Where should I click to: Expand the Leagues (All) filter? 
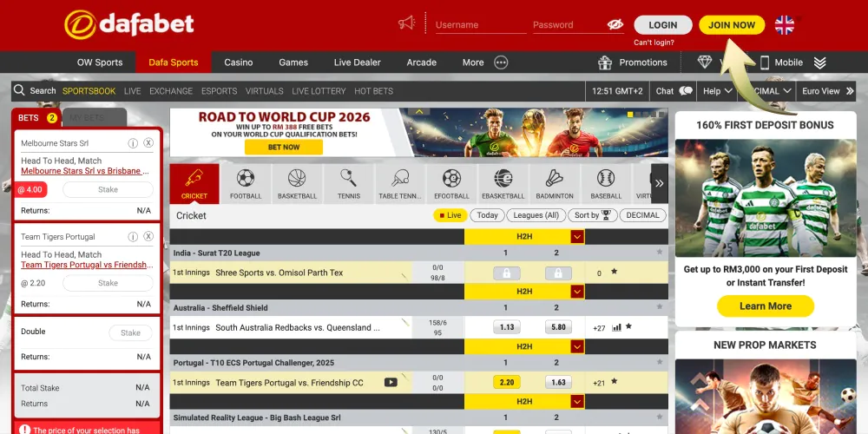539,215
